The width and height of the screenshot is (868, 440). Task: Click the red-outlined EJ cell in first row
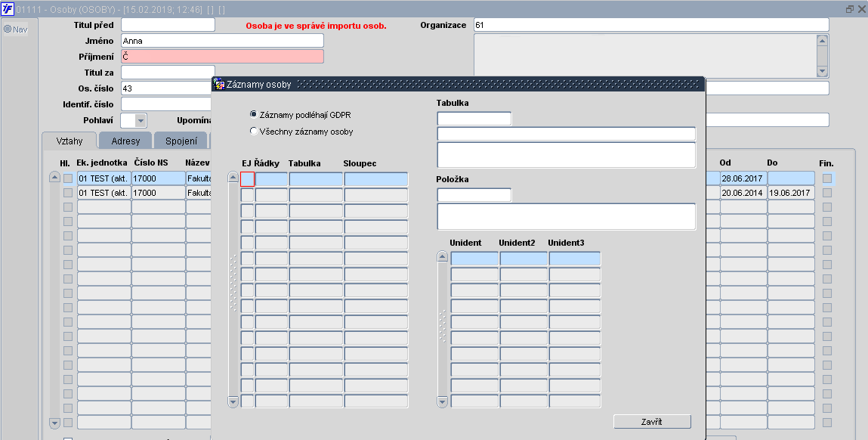point(248,179)
